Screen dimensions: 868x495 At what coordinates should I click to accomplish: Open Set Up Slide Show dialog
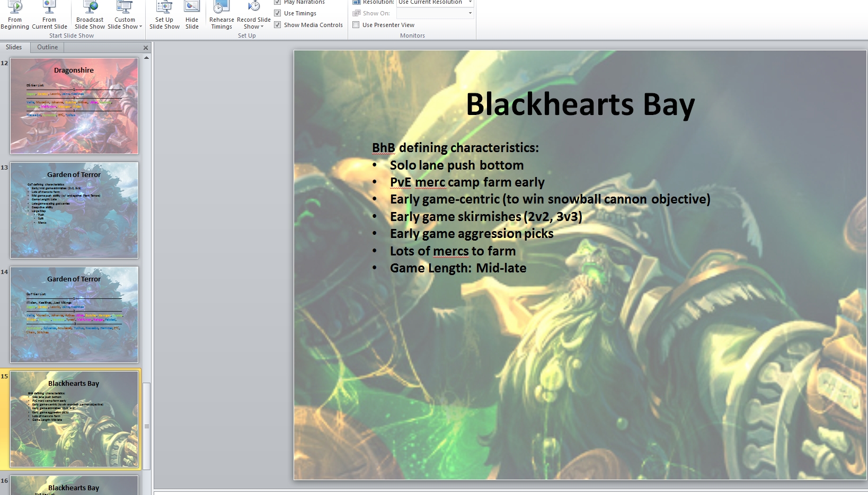coord(164,15)
